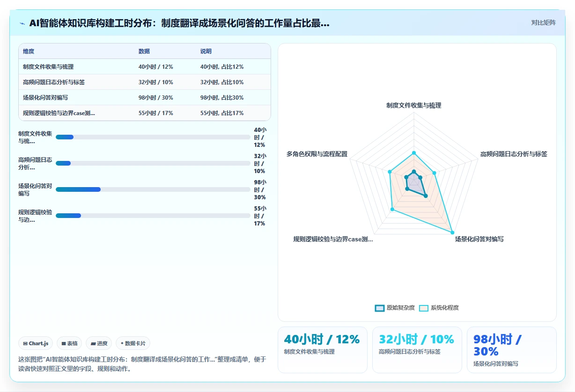Viewport: 575px width, 392px height.
Task: Click the 系统化程度 point at 场景化问答对编写 vertex
Action: [452, 232]
